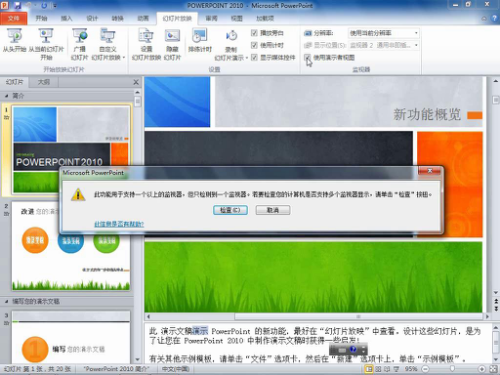Launch Rehearse Timings (排练计时)

(x=200, y=41)
